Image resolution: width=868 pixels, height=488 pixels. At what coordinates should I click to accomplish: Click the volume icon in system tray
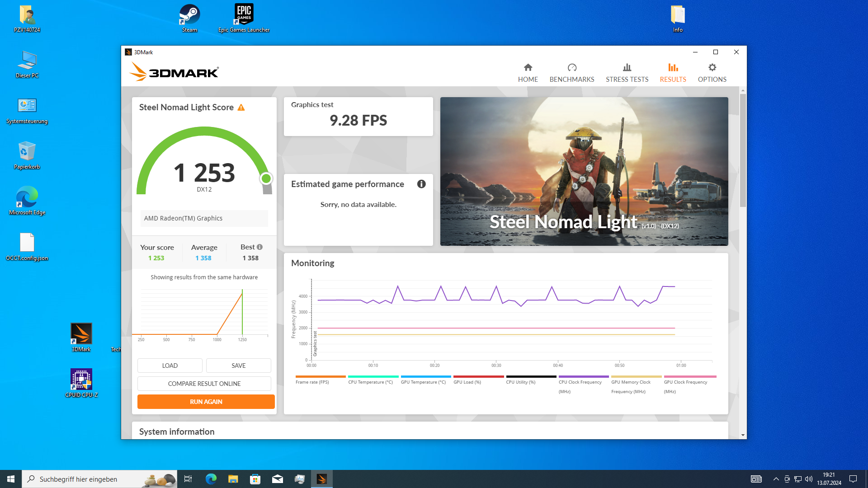tap(809, 479)
